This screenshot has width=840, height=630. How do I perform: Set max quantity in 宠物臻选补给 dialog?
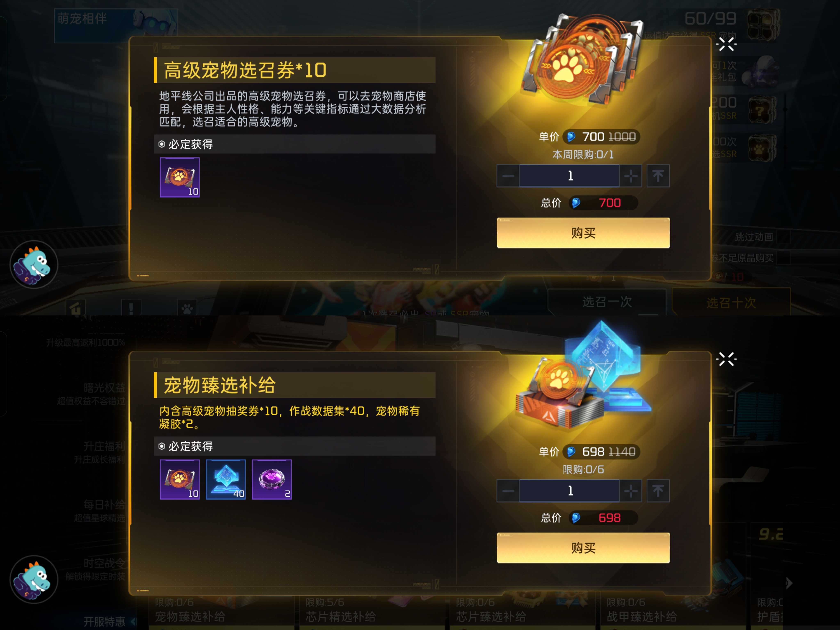tap(658, 491)
